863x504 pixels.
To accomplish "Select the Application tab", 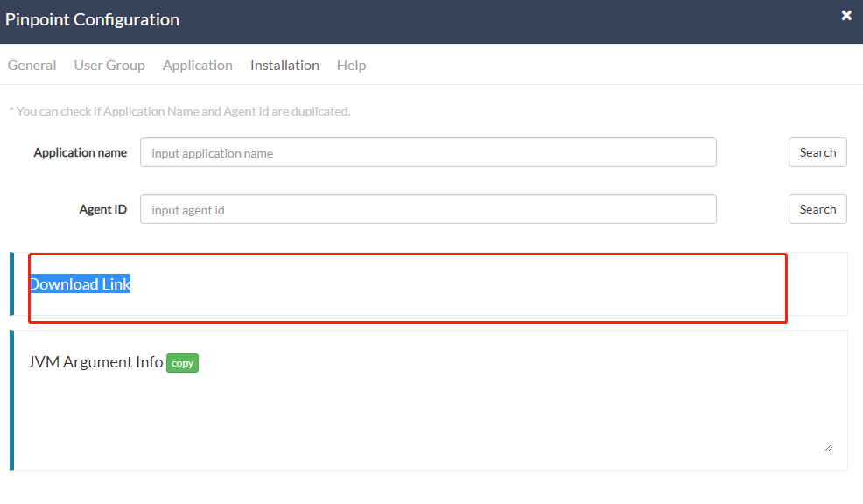I will [x=198, y=66].
